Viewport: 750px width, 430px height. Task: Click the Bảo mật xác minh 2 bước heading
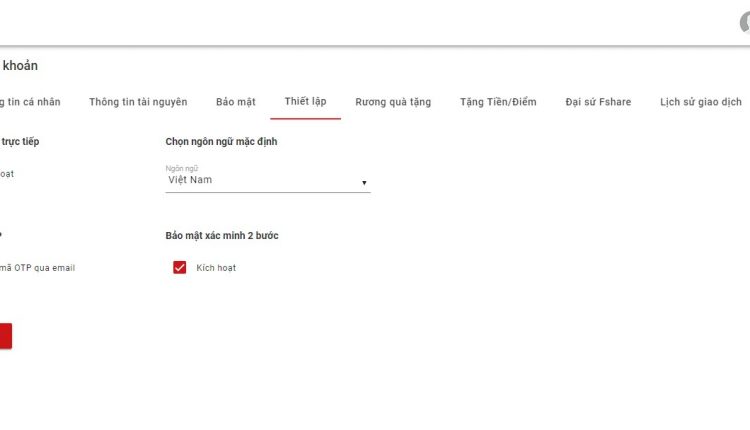tap(222, 235)
